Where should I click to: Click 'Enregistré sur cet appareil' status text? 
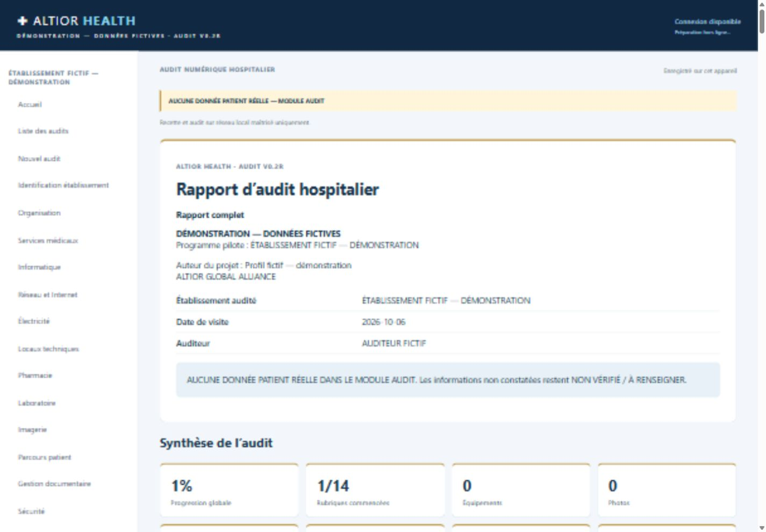(700, 71)
